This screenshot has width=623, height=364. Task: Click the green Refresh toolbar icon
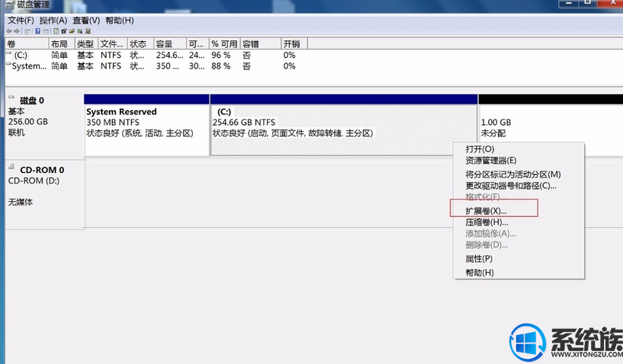[x=56, y=31]
